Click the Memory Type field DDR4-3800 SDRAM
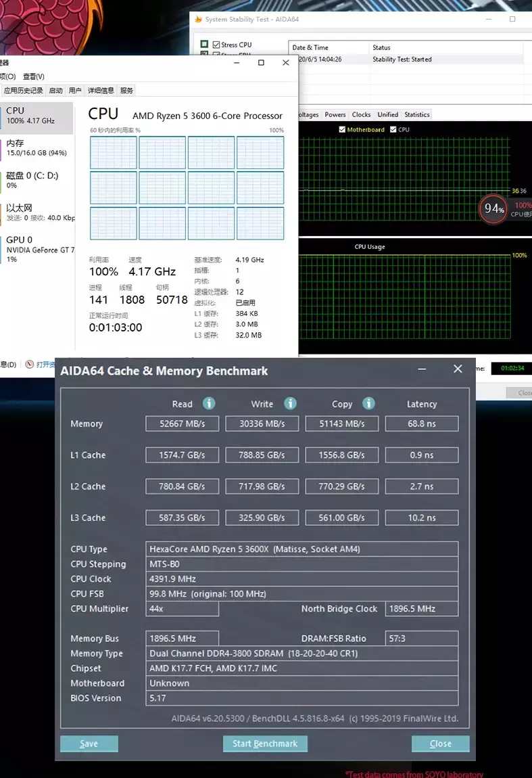Image resolution: width=532 pixels, height=778 pixels. click(302, 654)
